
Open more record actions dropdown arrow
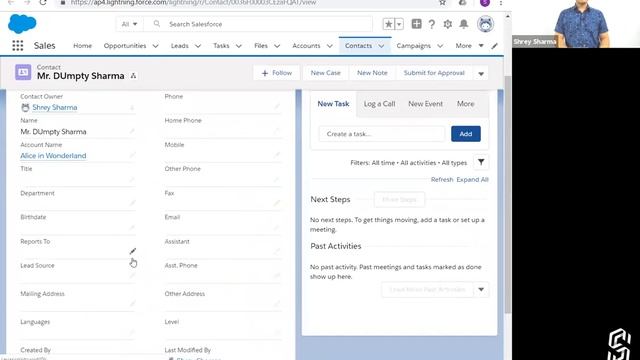[481, 73]
